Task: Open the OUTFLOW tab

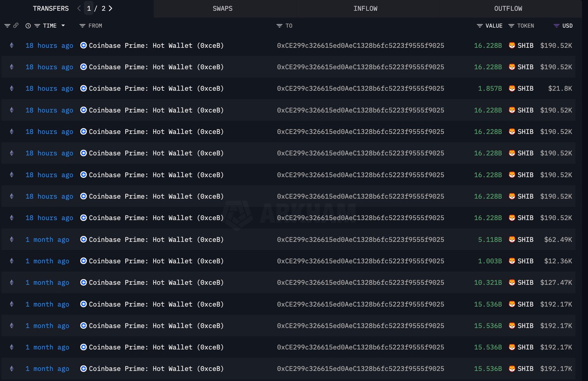Action: point(508,8)
